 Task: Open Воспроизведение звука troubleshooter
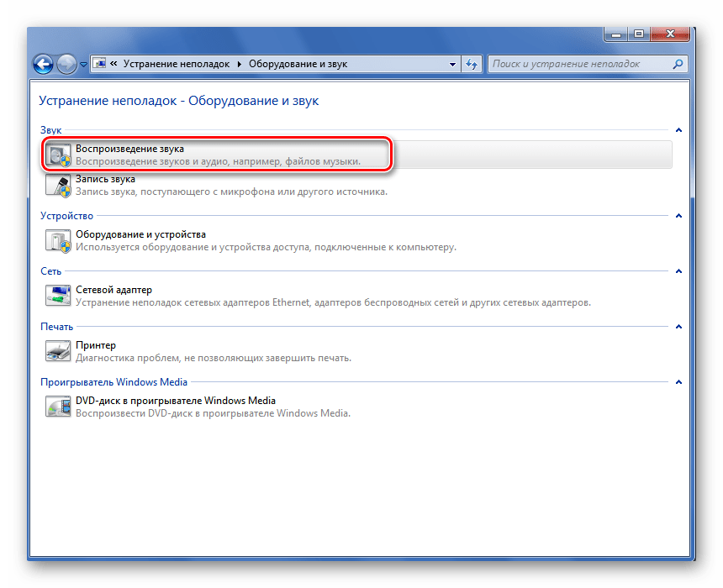(x=129, y=149)
